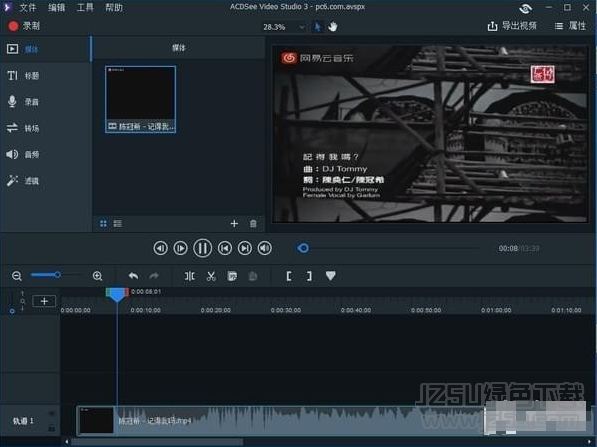Zoom in the timeline with plus magnifier

point(97,276)
